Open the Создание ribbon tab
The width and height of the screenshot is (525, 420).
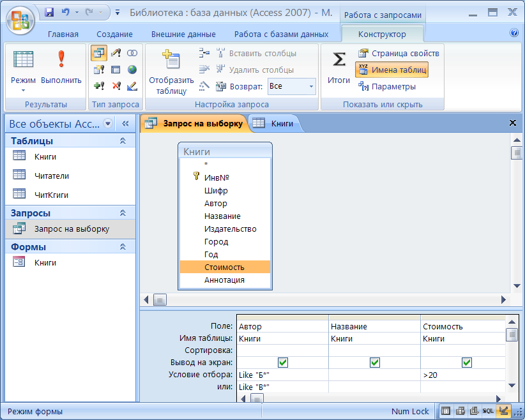point(114,34)
